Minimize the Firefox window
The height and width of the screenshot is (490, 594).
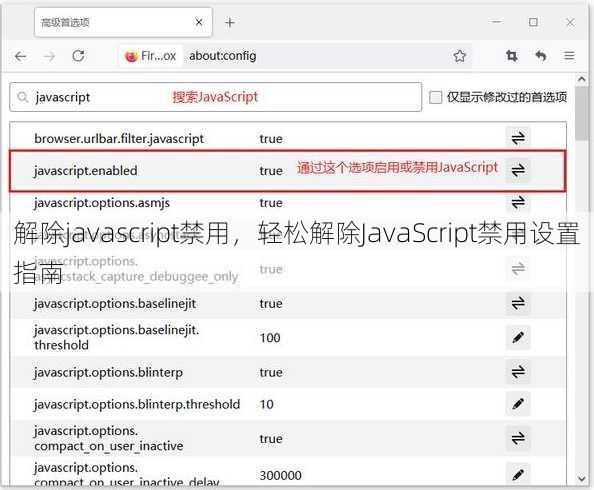(497, 22)
